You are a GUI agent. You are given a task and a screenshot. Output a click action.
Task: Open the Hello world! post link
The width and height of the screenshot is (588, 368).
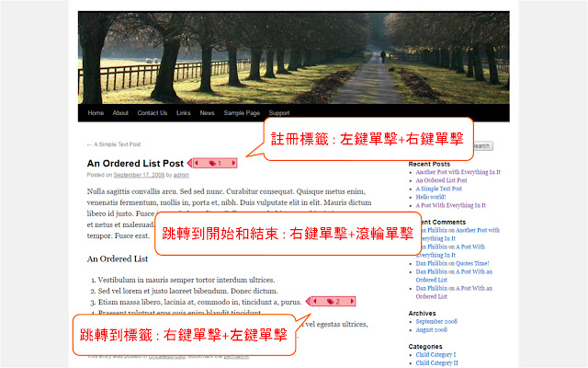431,197
